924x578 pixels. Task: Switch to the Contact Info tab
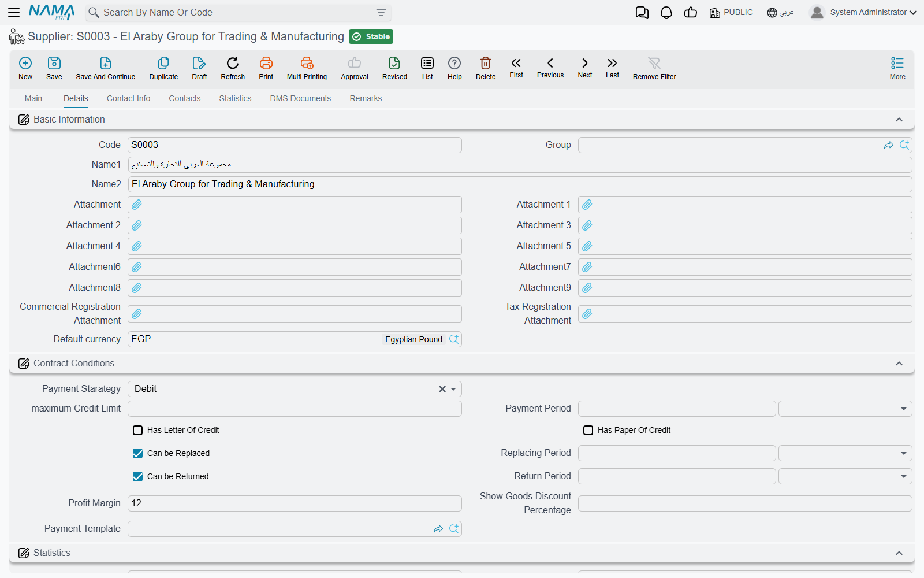(128, 98)
